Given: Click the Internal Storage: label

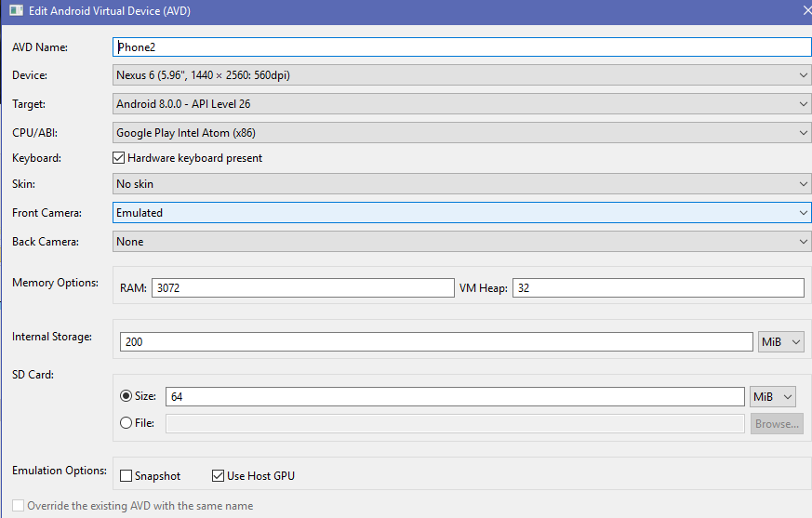Looking at the screenshot, I should 52,337.
